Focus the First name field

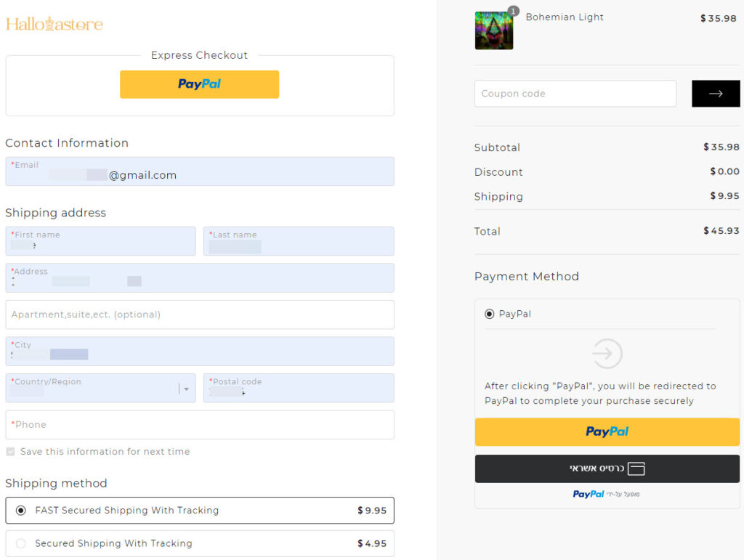click(100, 241)
